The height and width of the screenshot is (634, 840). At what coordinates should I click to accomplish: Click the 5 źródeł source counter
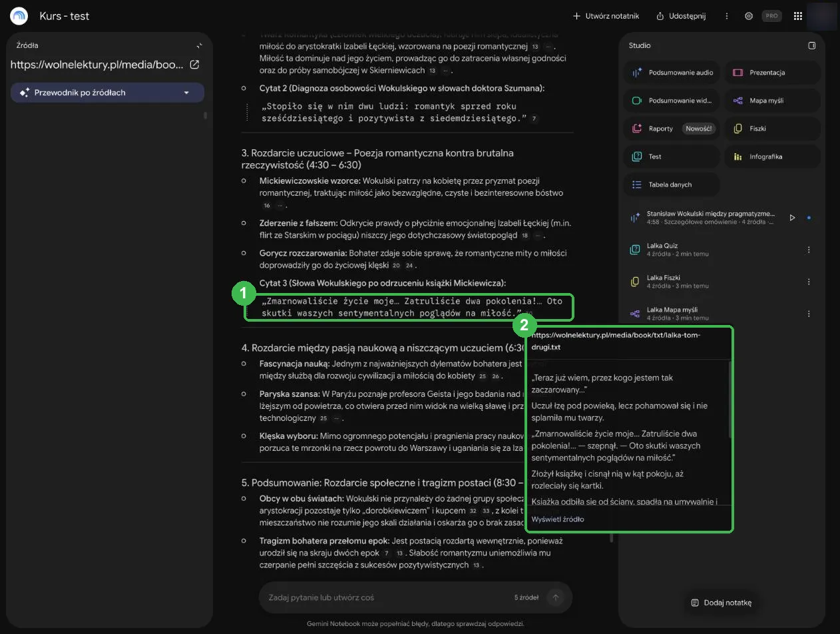click(526, 597)
